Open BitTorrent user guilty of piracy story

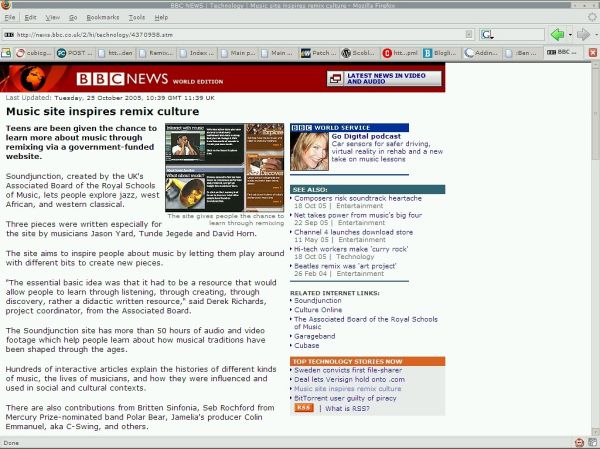click(x=345, y=398)
